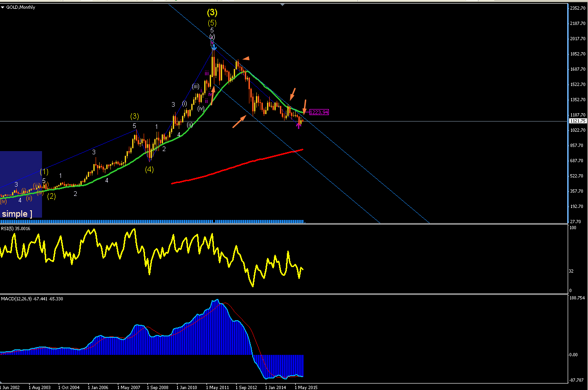Click the 1522.70 price axis label
This screenshot has height=390, width=588.
(578, 85)
